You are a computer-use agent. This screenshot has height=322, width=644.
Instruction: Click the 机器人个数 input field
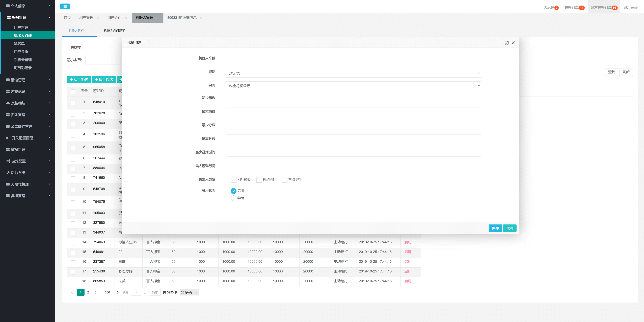pyautogui.click(x=353, y=59)
